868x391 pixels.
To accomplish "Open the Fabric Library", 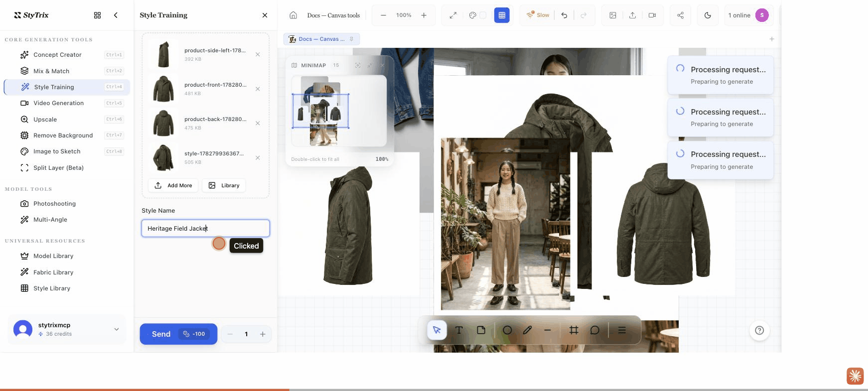I will pyautogui.click(x=67, y=272).
